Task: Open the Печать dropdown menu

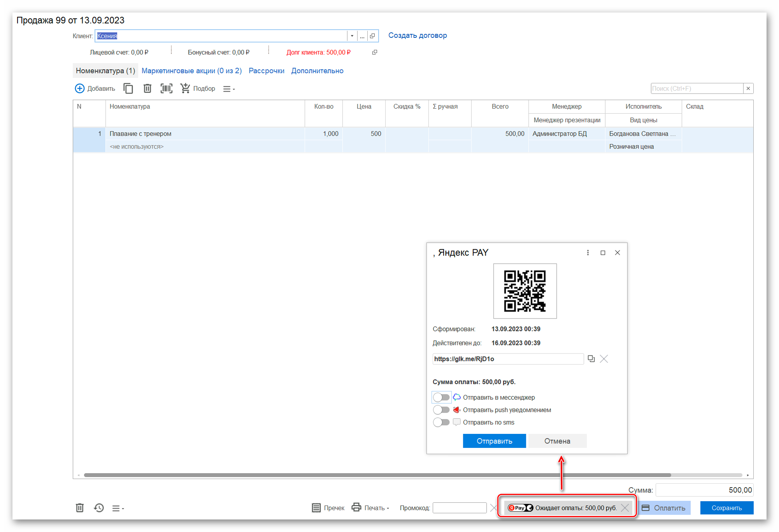Action: [x=370, y=508]
